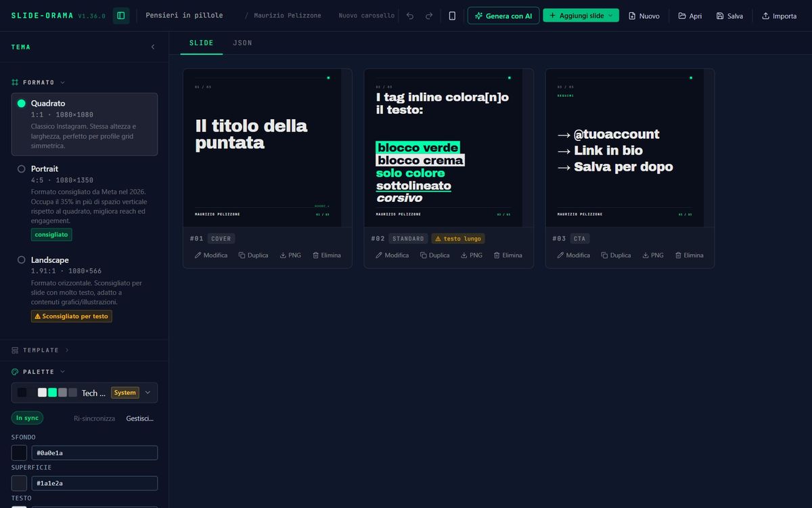Click the consigliato badge under Portrait

51,234
